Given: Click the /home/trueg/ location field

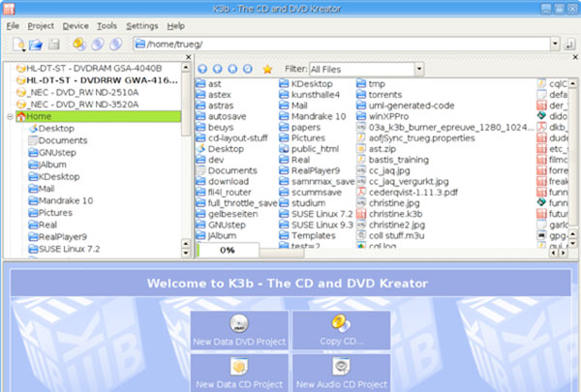Looking at the screenshot, I should tap(342, 45).
